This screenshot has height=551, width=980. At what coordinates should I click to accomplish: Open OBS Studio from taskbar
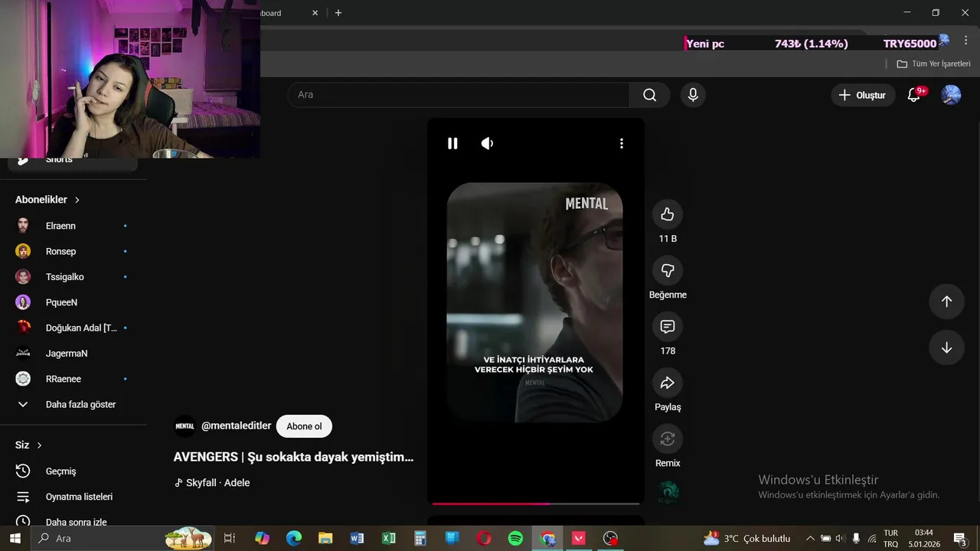(610, 538)
